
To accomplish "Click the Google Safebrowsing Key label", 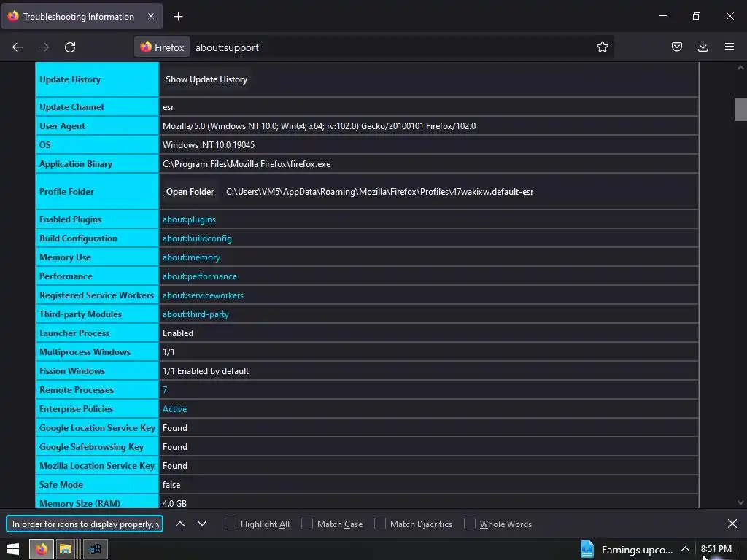I will click(91, 447).
